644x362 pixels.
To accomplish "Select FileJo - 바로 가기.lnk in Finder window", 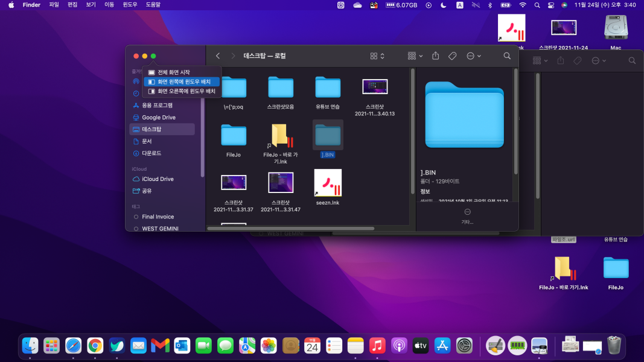I will (x=281, y=136).
